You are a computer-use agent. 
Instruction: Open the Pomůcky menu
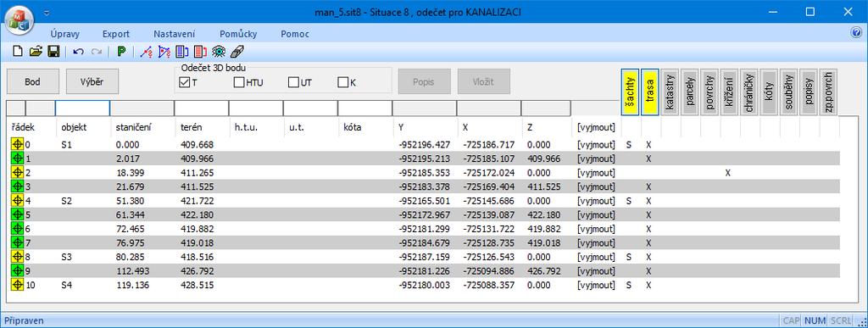238,34
